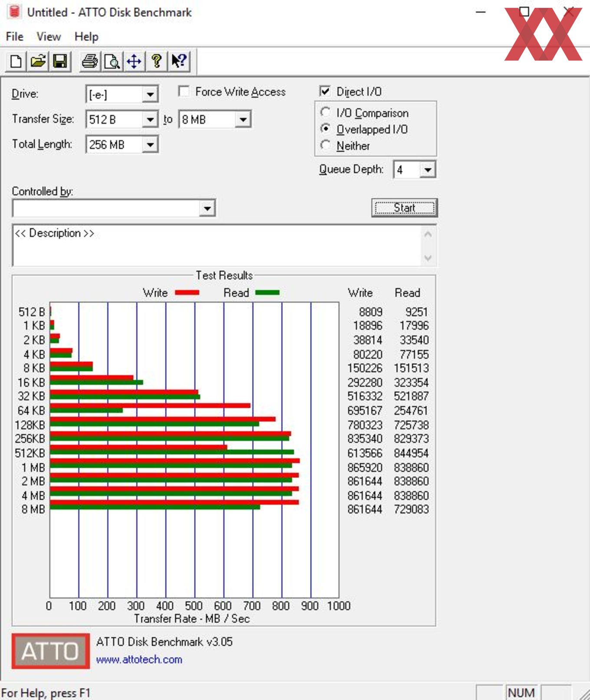Open the Queue Depth dropdown
The height and width of the screenshot is (700, 590).
(x=428, y=170)
